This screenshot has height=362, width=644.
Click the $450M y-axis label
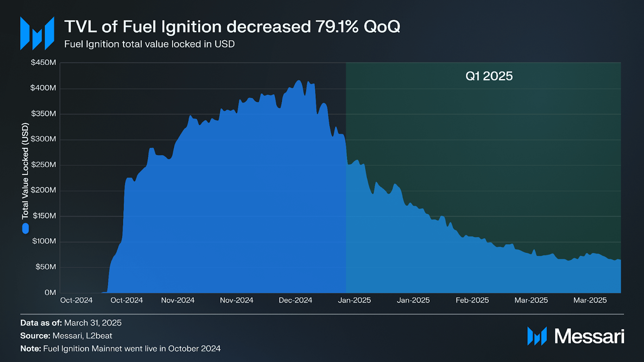click(x=43, y=62)
